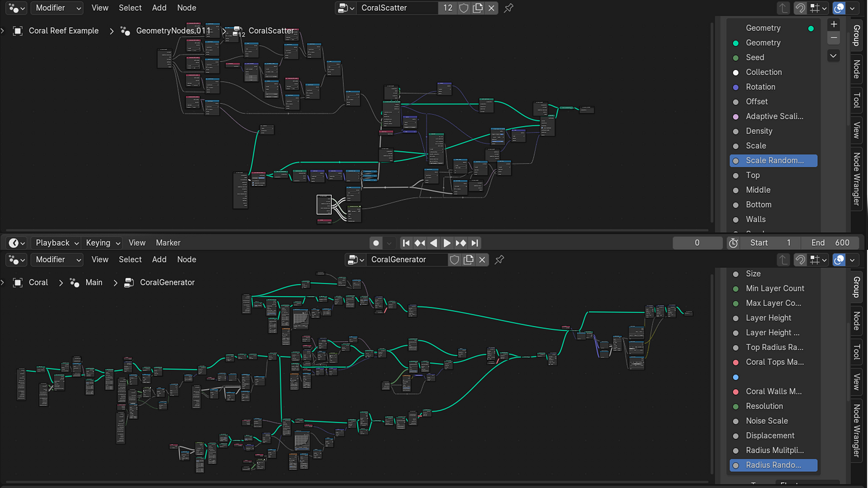
Task: Click current frame field showing 0
Action: click(697, 243)
